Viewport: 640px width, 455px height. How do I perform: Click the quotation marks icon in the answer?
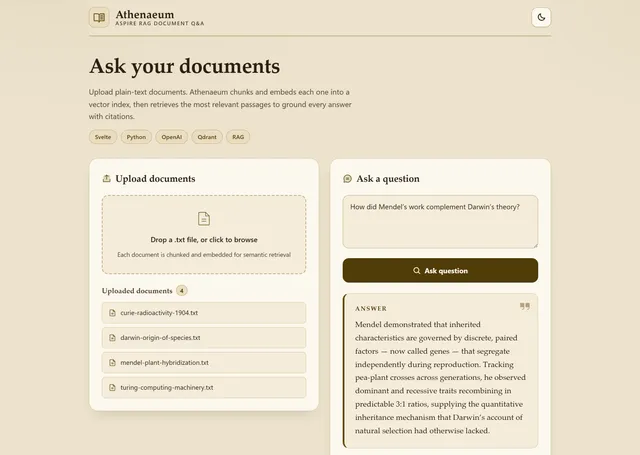pos(525,306)
